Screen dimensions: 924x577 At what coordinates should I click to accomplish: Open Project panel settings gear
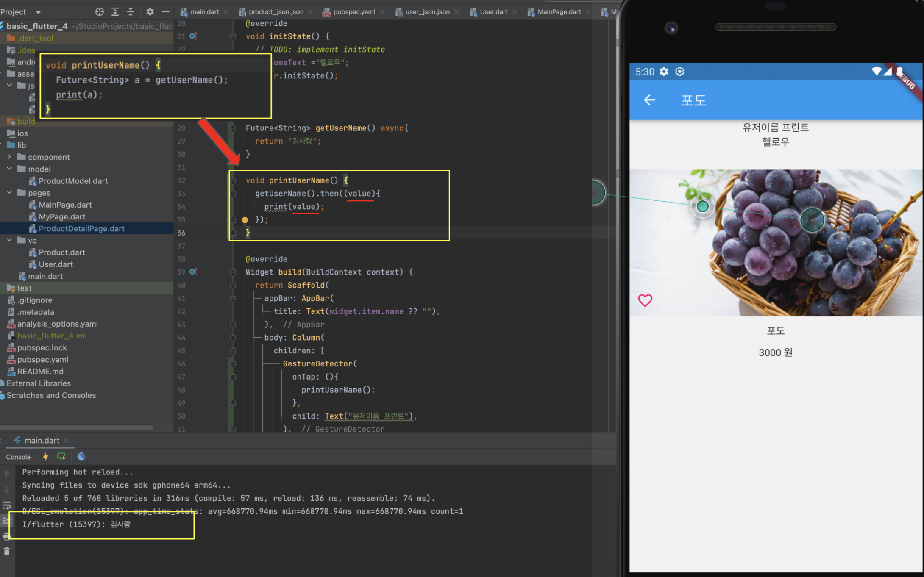tap(150, 12)
